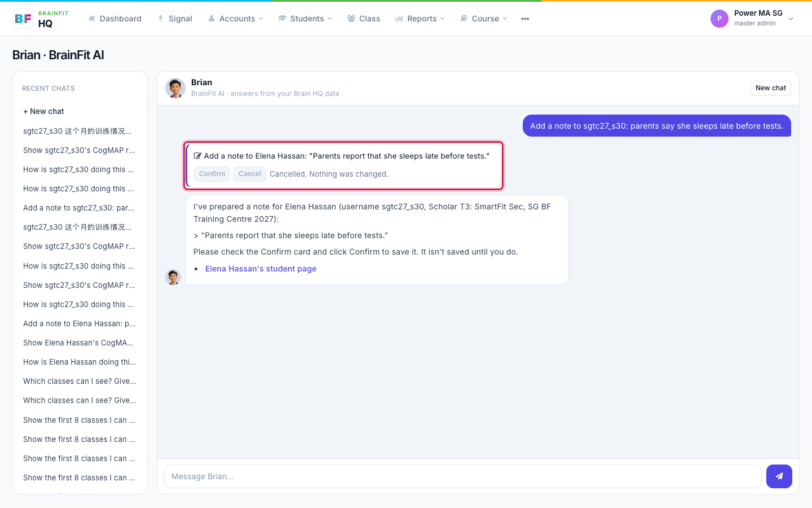Click the Cancel button on note card
812x508 pixels.
[250, 174]
